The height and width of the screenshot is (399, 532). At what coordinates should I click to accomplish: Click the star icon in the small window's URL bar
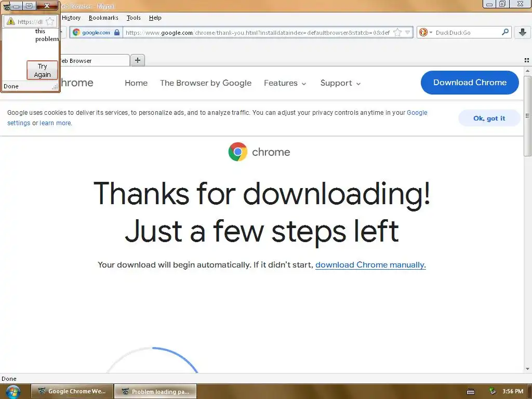[x=50, y=21]
